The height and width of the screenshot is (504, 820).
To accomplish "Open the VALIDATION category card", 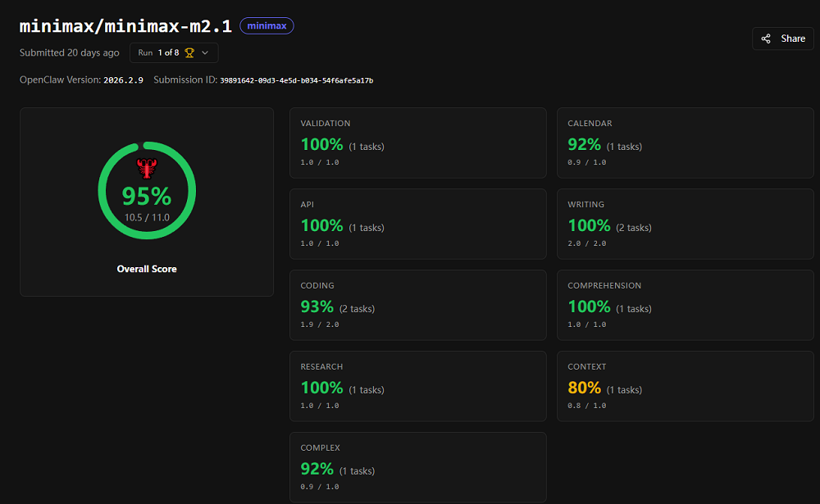I will [x=417, y=143].
